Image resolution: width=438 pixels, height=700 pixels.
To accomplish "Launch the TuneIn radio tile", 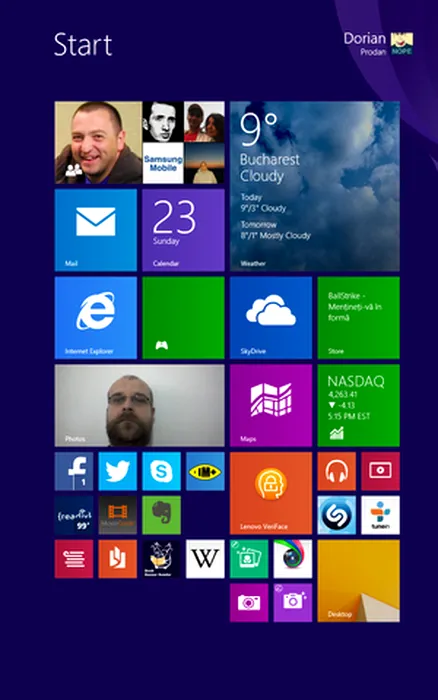I will pyautogui.click(x=380, y=515).
